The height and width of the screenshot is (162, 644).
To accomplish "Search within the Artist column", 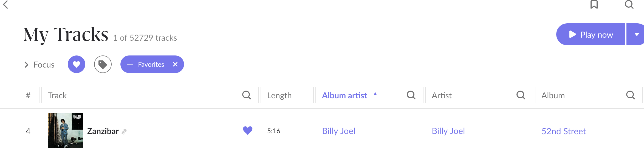I will [x=521, y=95].
